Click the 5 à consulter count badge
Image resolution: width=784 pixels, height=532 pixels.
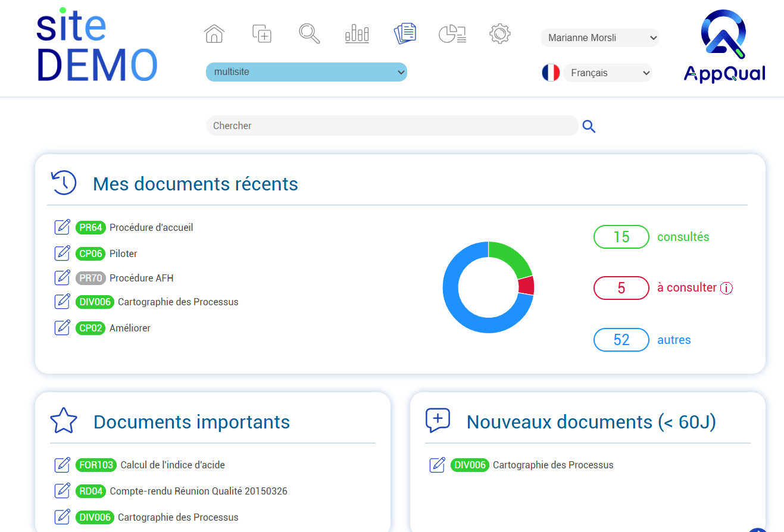click(621, 288)
